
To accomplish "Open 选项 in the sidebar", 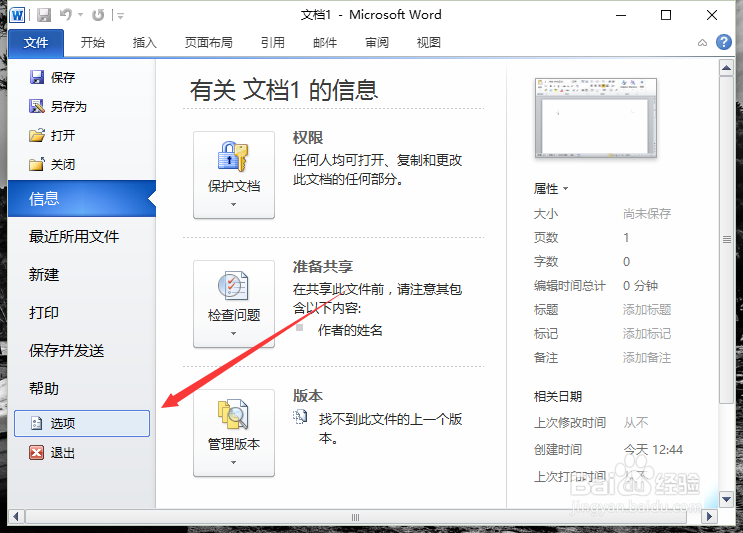I will tap(82, 423).
